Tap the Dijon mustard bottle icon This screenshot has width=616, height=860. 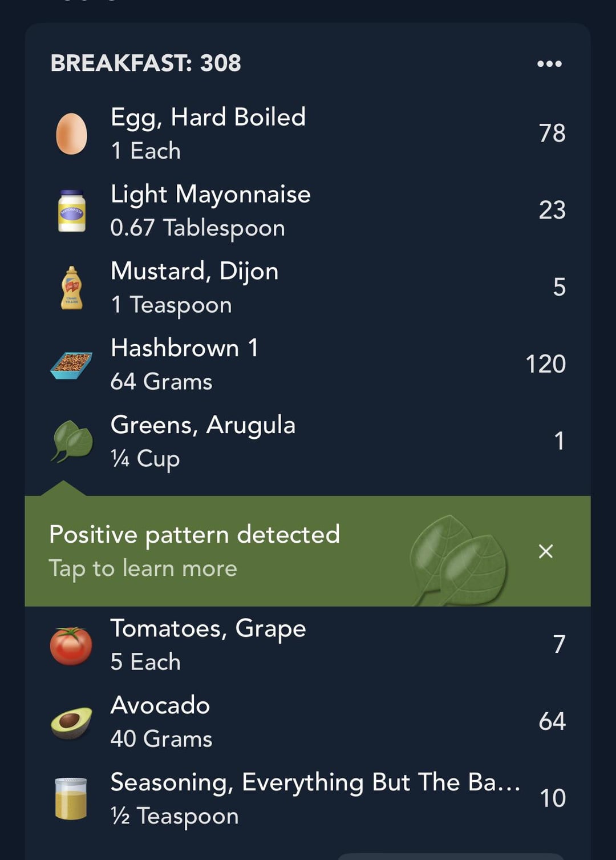[72, 288]
